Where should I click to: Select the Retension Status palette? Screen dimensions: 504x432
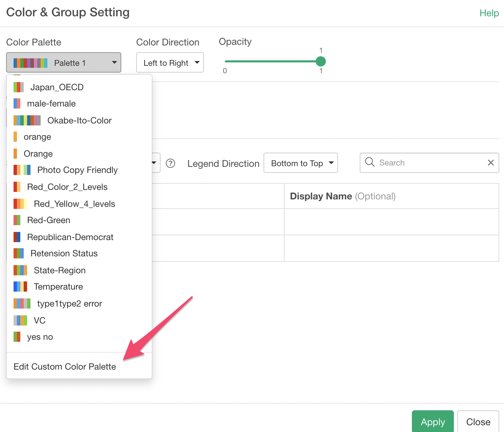79,253
